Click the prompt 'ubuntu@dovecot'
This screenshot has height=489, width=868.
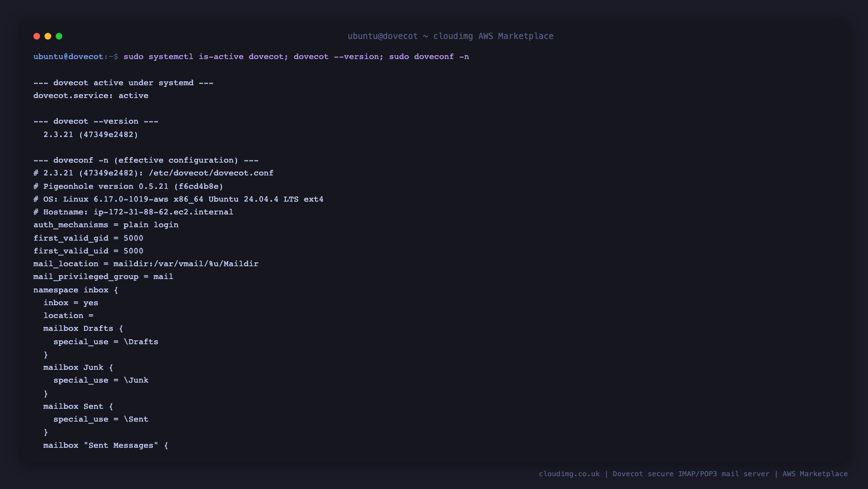point(68,57)
